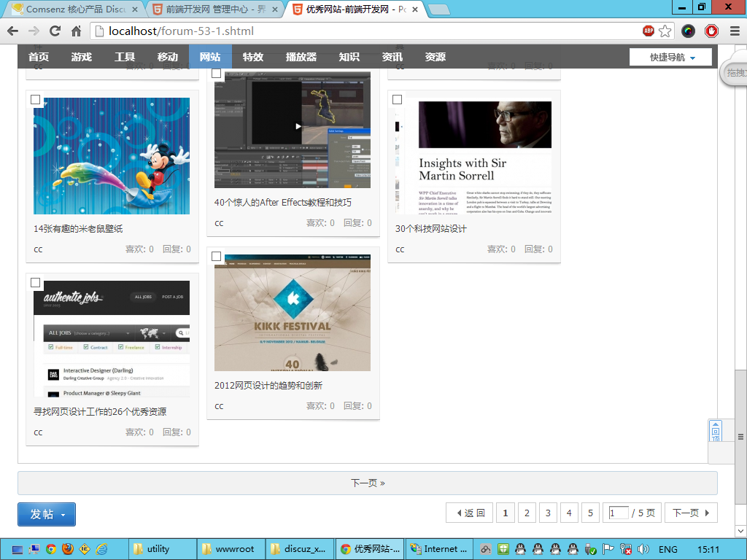Open the 2012网页设计的趋势和创新 link

pos(268,385)
